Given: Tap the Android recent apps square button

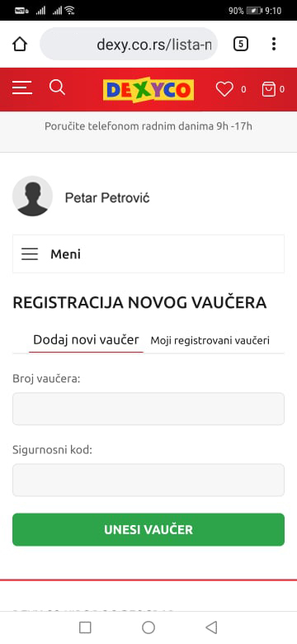Looking at the screenshot, I should pyautogui.click(x=85, y=627).
